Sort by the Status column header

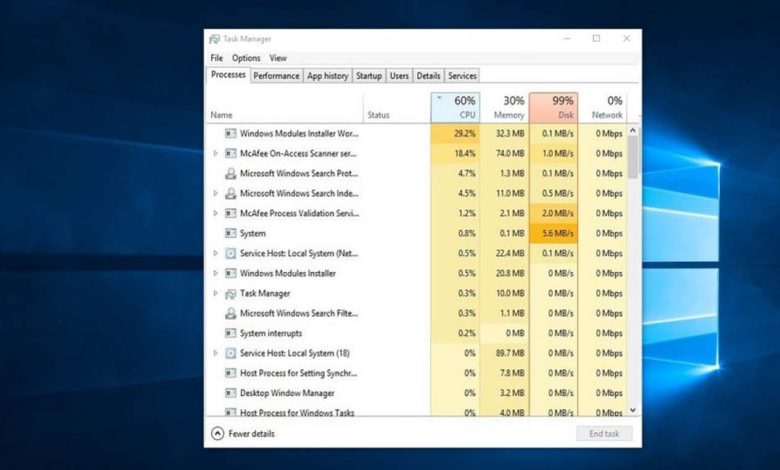(397, 107)
